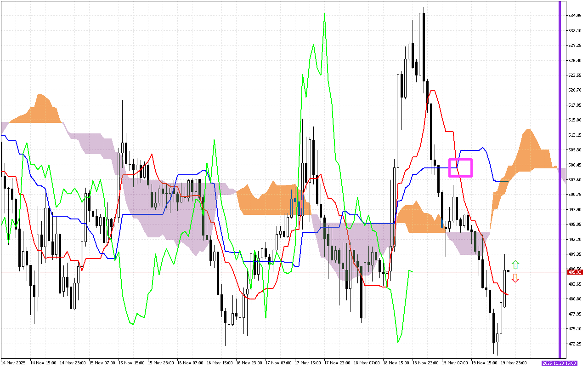Select the purple vertical line
Viewport: 588px width, 368px height.
[x=560, y=179]
